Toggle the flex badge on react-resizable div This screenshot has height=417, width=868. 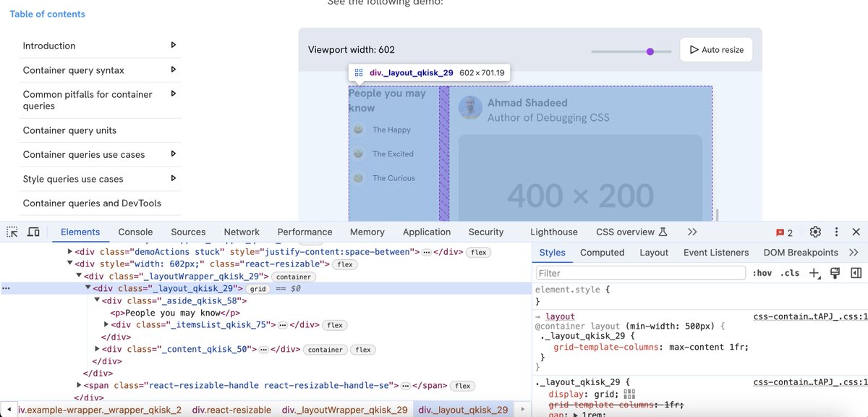click(345, 264)
